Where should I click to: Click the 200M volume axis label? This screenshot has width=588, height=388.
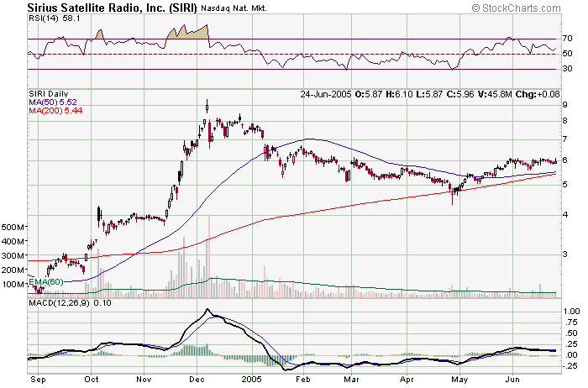click(13, 270)
